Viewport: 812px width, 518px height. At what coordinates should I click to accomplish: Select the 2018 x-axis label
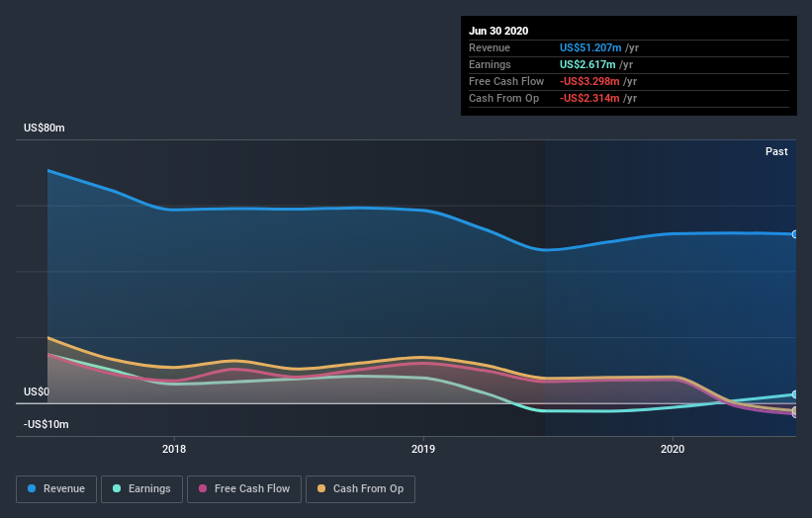(174, 449)
